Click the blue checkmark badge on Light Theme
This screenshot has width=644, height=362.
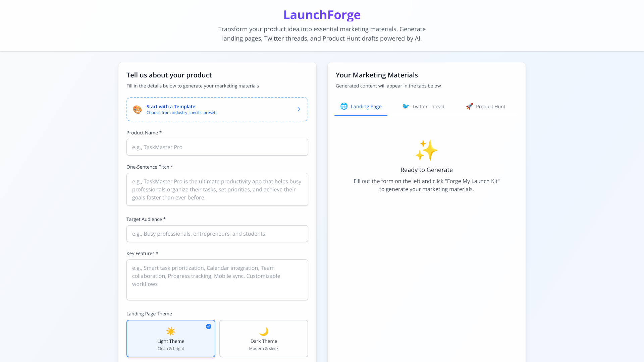[208, 326]
